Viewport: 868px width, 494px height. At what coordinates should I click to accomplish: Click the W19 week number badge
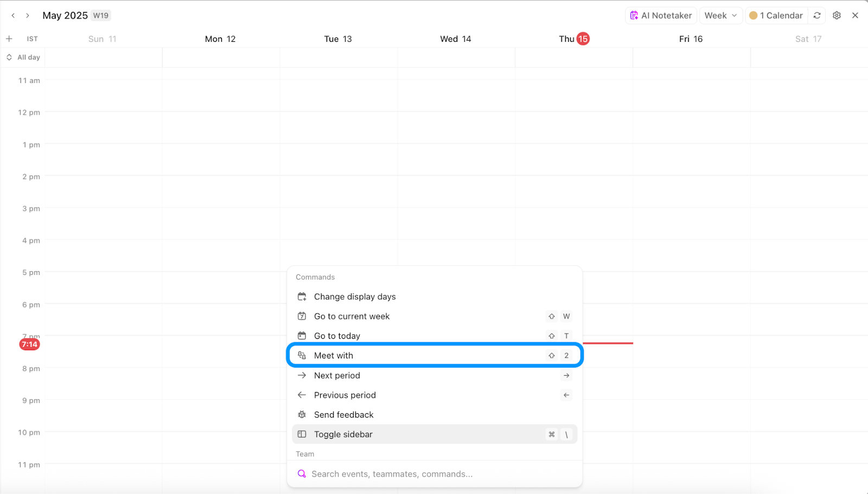tap(100, 15)
